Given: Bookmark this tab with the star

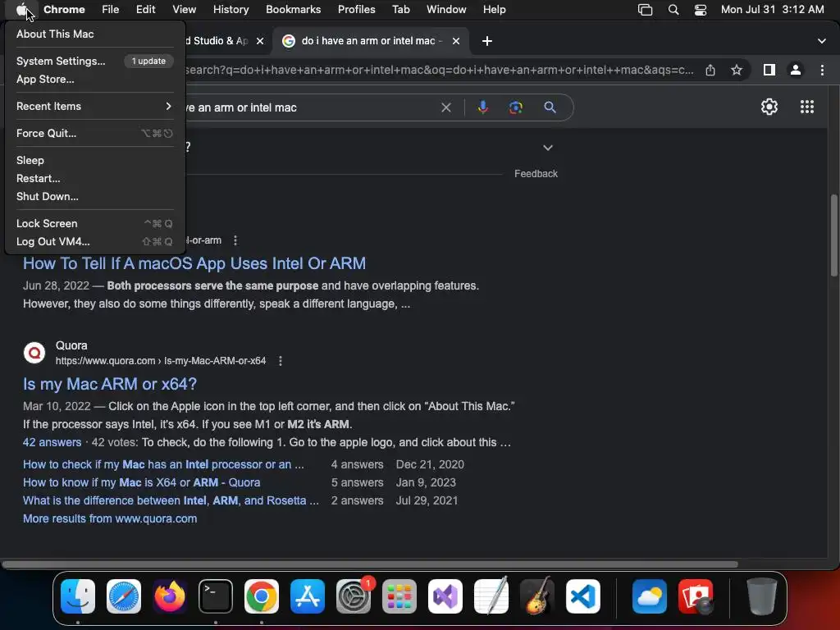Looking at the screenshot, I should coord(737,70).
